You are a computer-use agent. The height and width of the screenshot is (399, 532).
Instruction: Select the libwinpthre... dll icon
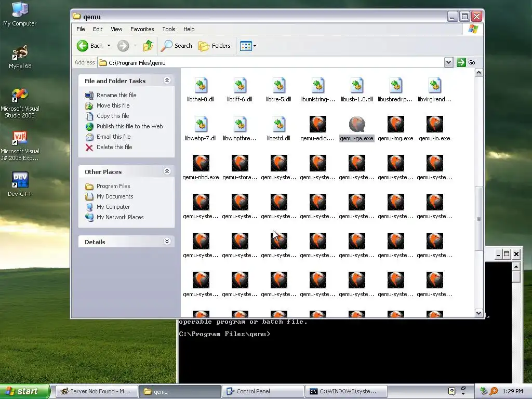pos(240,124)
